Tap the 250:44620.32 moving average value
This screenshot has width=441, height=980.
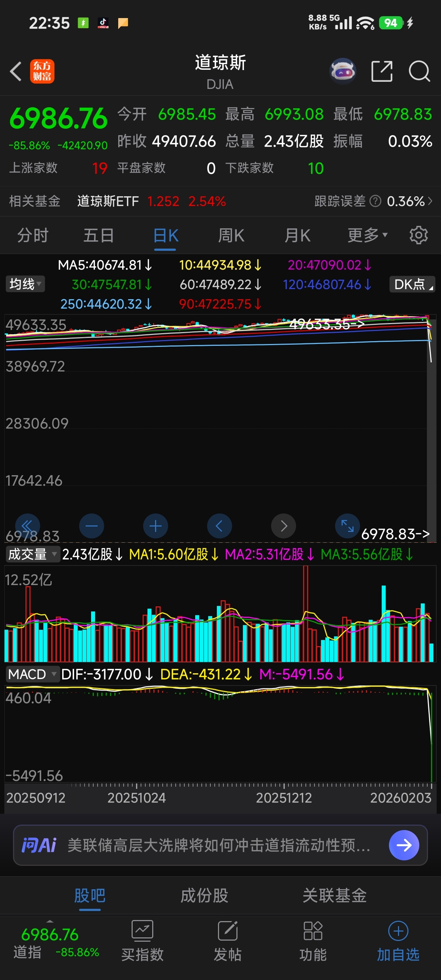coord(106,304)
